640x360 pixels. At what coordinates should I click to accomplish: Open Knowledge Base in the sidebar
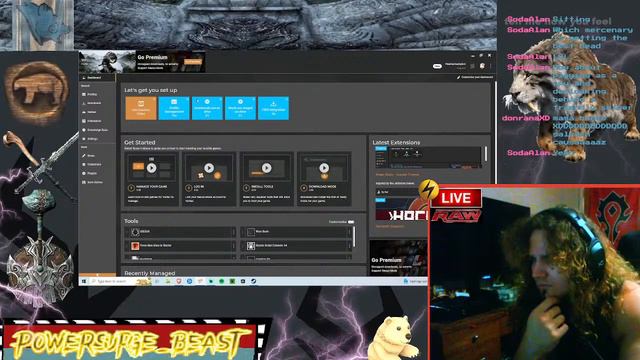97,130
